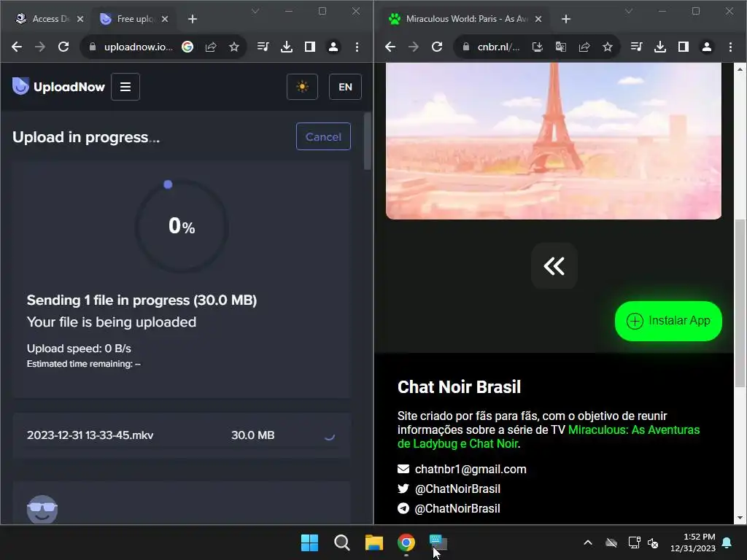747x560 pixels.
Task: Click the double left chevron button
Action: pos(554,266)
